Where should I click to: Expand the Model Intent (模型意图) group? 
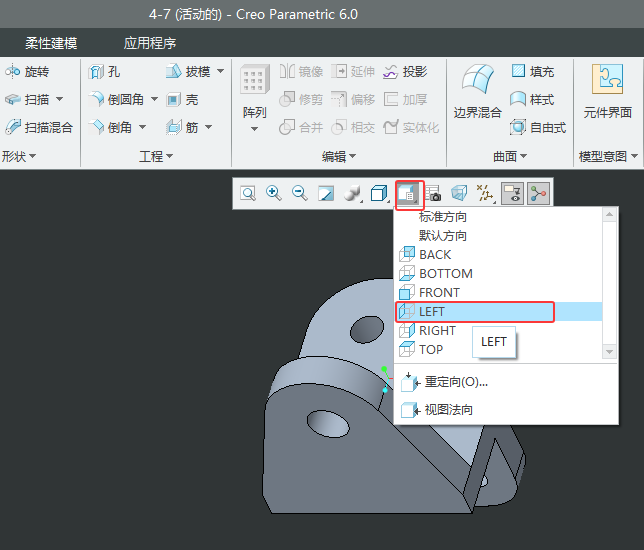click(x=608, y=156)
